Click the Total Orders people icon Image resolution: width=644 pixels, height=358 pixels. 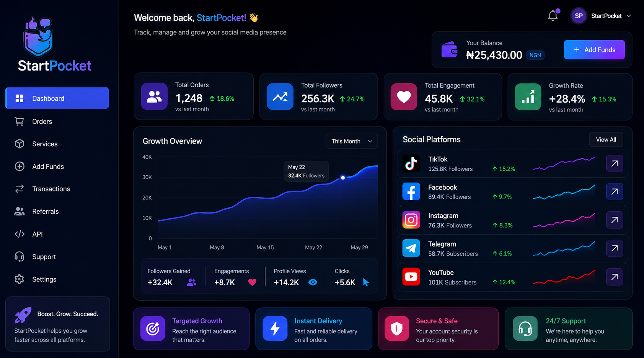point(154,96)
